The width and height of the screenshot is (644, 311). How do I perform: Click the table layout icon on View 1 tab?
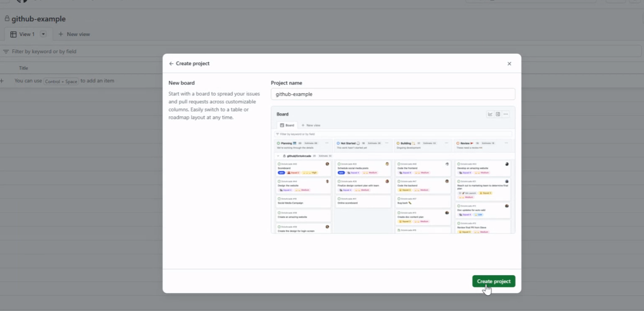point(13,34)
